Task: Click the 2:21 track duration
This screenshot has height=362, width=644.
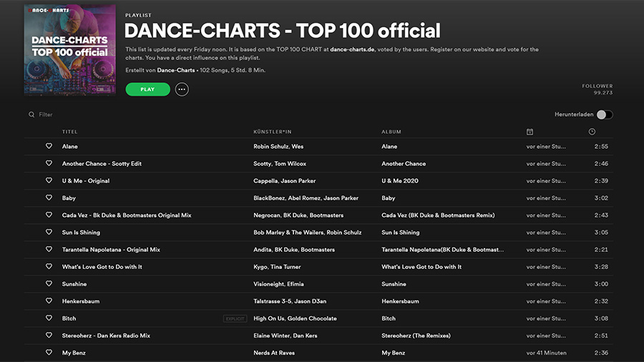Action: point(601,250)
